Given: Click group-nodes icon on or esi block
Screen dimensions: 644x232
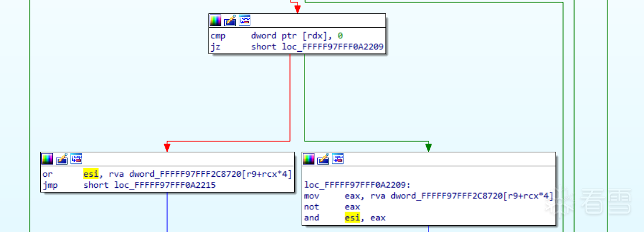Looking at the screenshot, I should pos(77,159).
